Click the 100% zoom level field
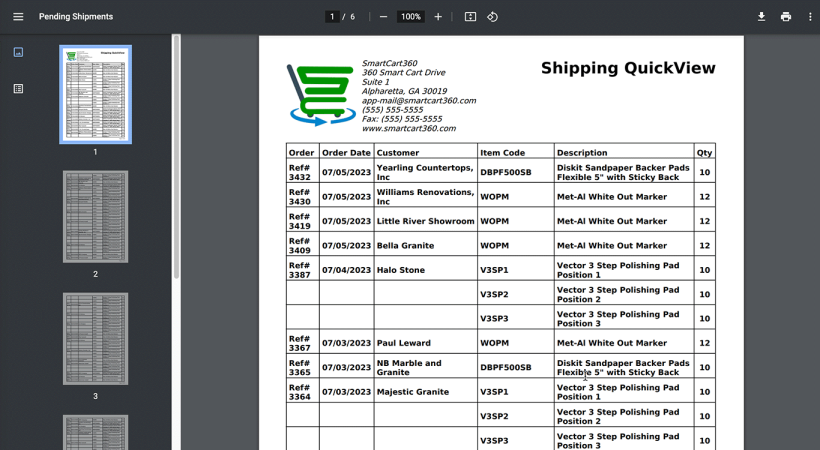The image size is (820, 450). pyautogui.click(x=411, y=17)
